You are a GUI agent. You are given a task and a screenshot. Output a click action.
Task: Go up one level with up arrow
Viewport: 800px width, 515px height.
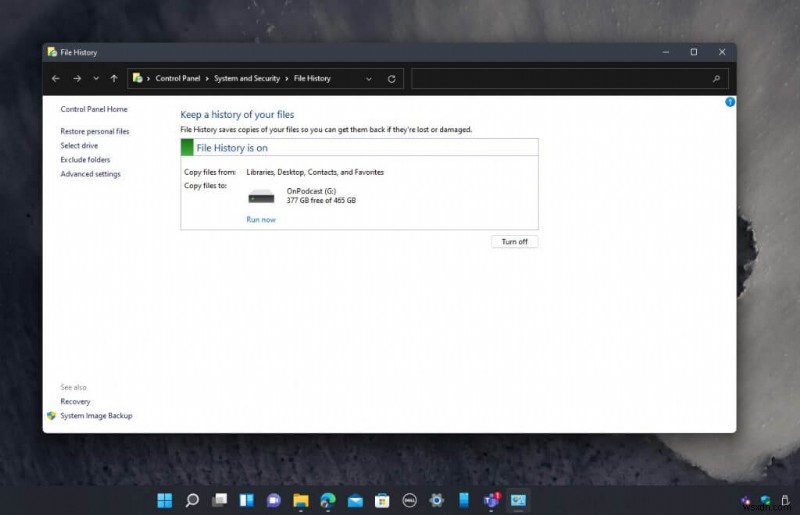tap(114, 78)
